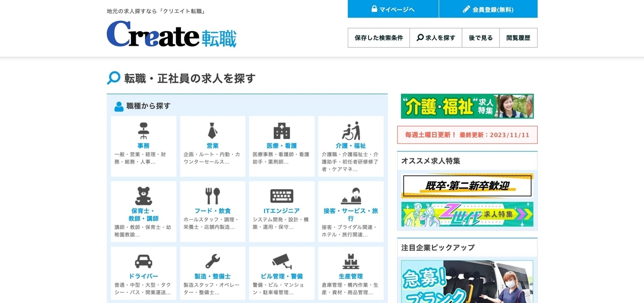Viewport: 644px width, 303px height.
Task: Click the green 介護・福祉 求人特集 banner
Action: [x=467, y=106]
